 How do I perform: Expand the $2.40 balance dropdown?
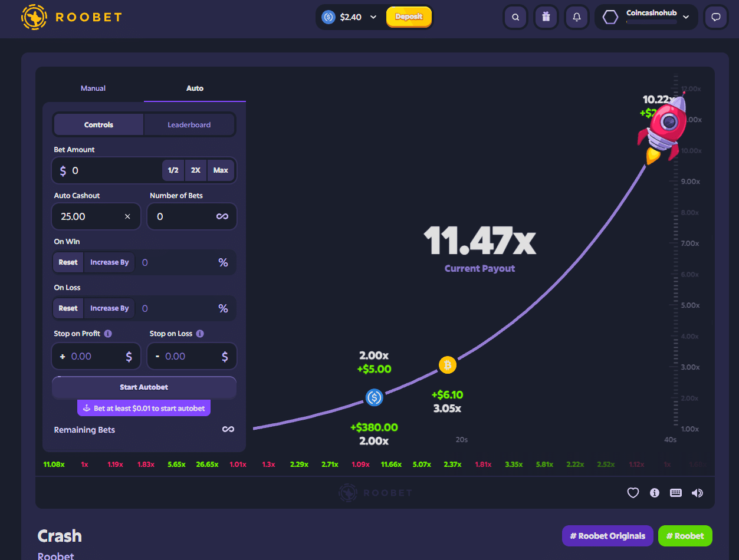(373, 17)
